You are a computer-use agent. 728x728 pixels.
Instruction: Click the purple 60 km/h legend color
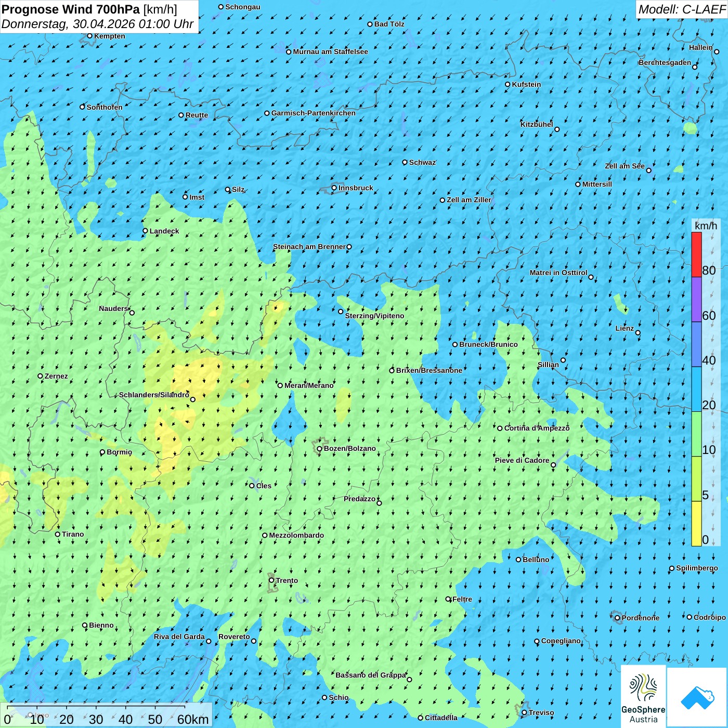tap(696, 300)
